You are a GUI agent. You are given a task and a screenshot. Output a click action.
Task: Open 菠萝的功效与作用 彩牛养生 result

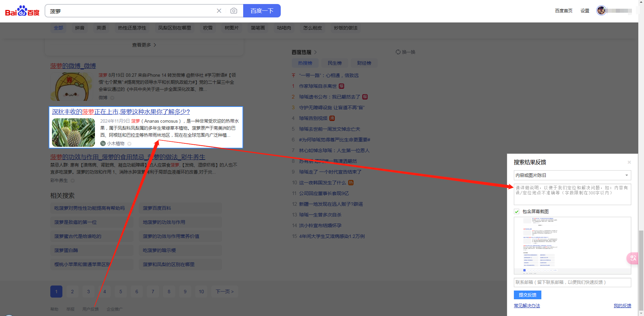click(x=128, y=157)
